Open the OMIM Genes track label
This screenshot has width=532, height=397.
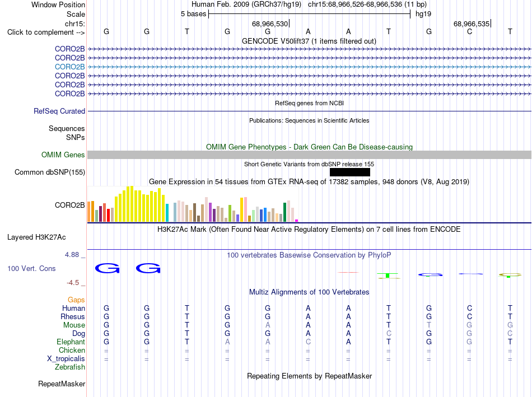63,155
